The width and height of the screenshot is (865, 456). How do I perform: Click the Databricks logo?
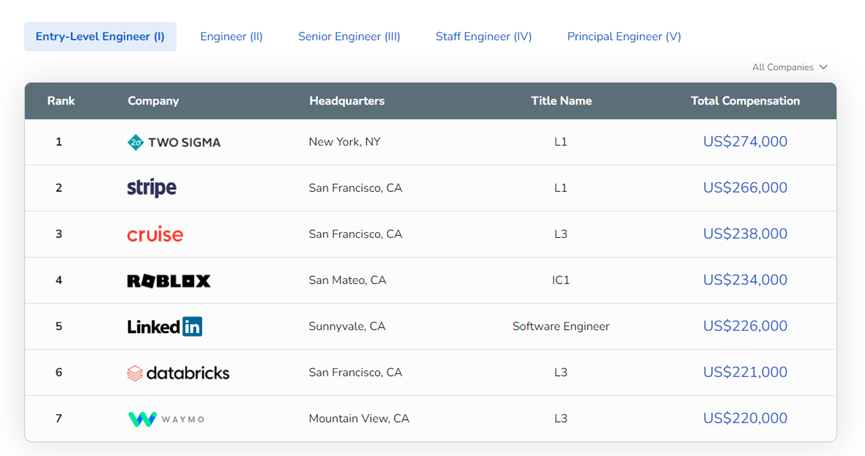point(178,373)
